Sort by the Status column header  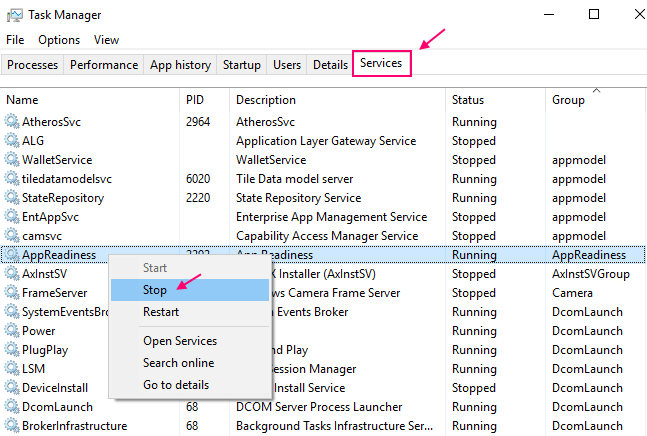pos(468,100)
